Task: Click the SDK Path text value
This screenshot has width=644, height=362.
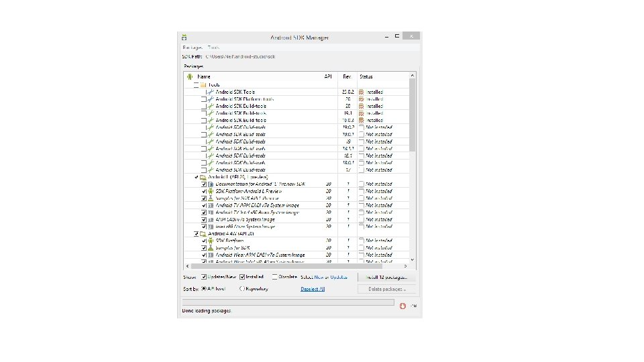Action: 240,56
